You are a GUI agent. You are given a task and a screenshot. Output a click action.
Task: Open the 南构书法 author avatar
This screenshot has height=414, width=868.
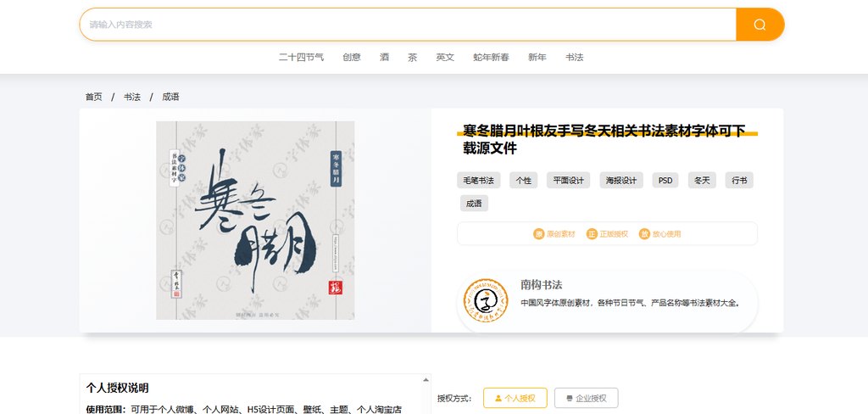486,301
